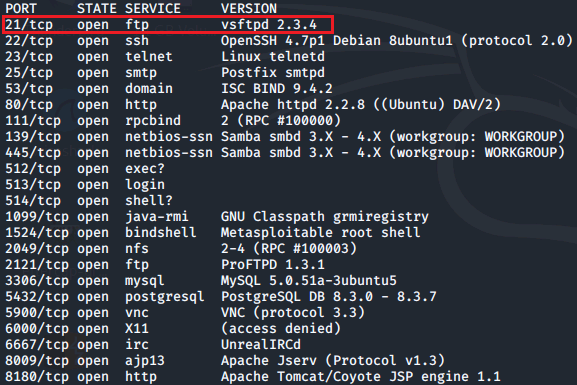Select the exec? service text
This screenshot has width=577, height=385.
(x=145, y=169)
